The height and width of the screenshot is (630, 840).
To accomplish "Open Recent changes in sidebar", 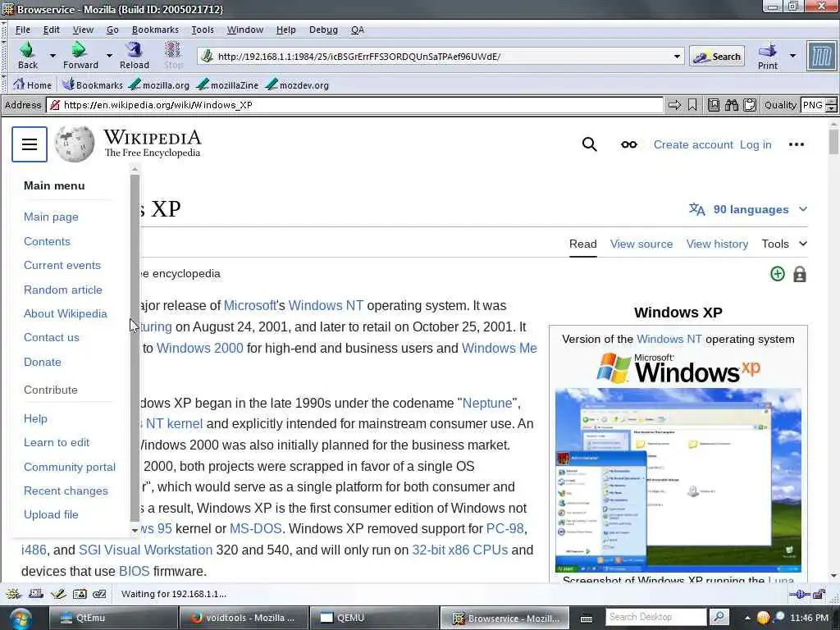I will click(66, 491).
